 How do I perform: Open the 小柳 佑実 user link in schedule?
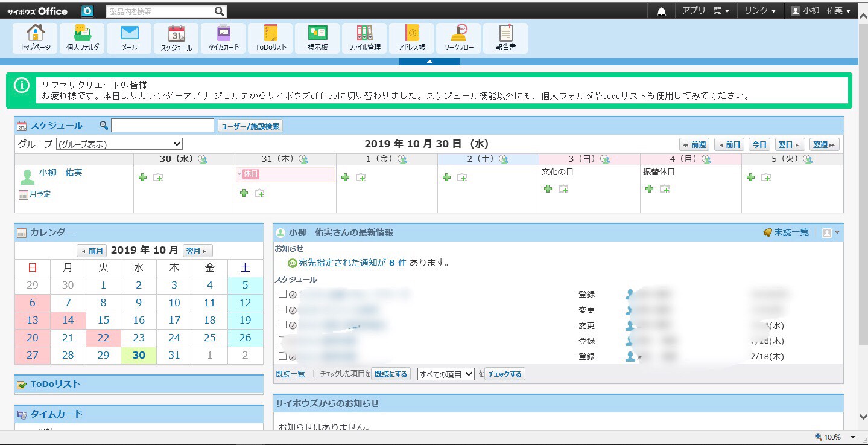60,173
